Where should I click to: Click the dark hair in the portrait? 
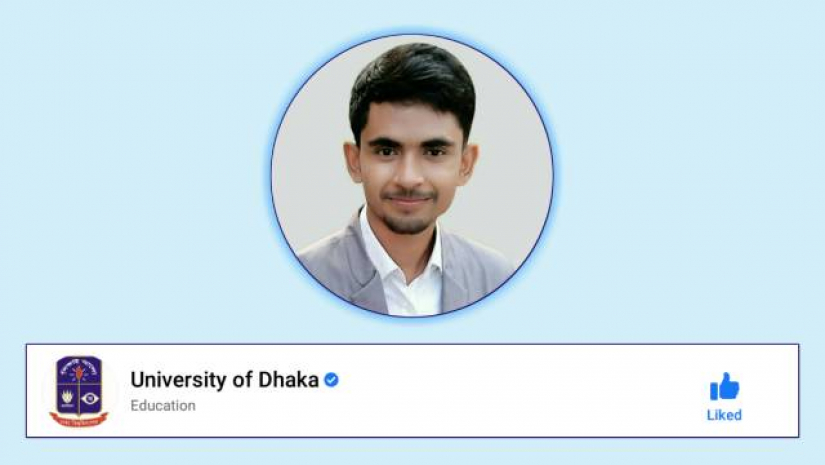click(x=413, y=84)
